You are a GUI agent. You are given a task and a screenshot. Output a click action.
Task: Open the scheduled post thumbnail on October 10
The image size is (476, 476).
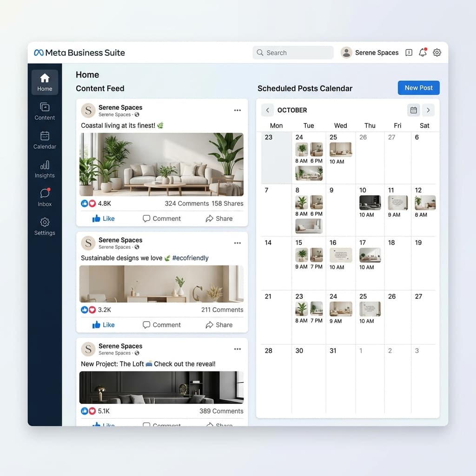(370, 203)
